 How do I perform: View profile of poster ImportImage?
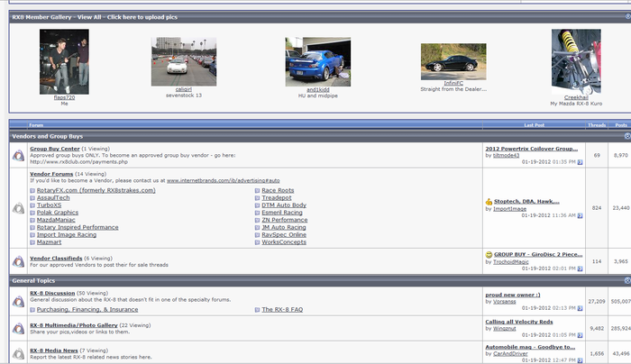coord(510,209)
